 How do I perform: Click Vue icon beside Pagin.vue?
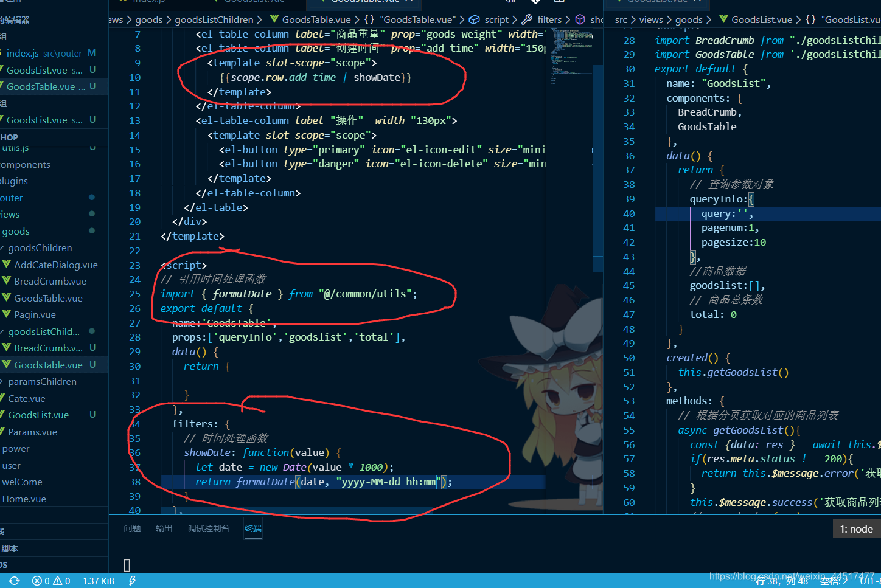[x=6, y=314]
